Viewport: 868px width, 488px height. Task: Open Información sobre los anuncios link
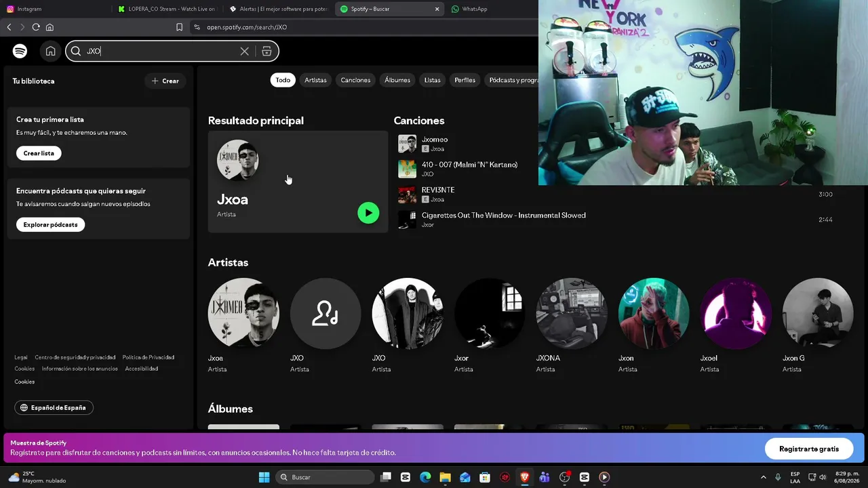pos(80,369)
